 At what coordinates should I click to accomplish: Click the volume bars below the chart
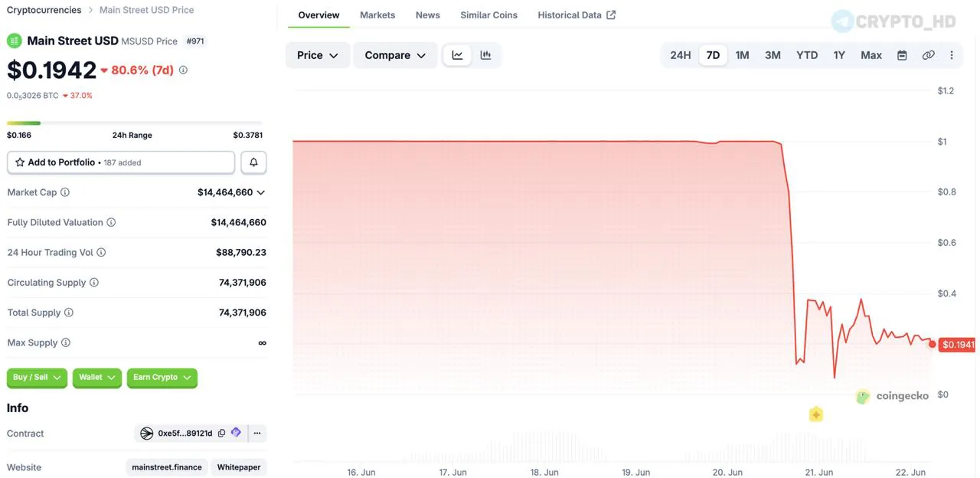coord(612,447)
